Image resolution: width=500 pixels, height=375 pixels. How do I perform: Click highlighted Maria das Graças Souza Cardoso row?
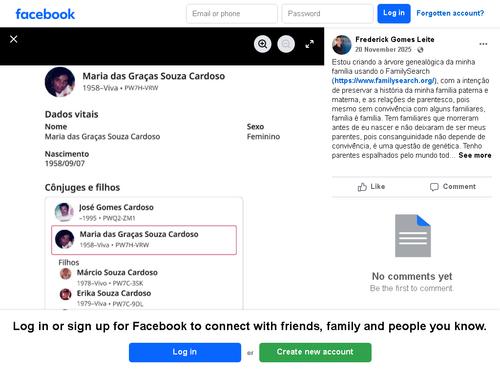coord(144,240)
